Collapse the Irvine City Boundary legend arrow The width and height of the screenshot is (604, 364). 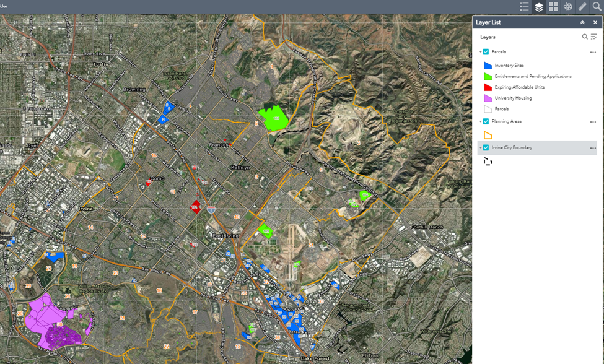tap(480, 147)
